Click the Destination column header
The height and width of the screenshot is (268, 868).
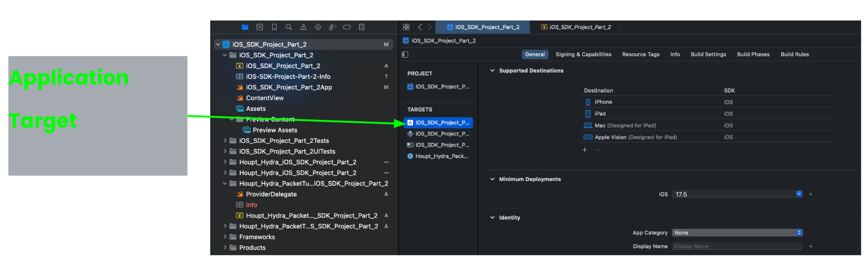[598, 90]
